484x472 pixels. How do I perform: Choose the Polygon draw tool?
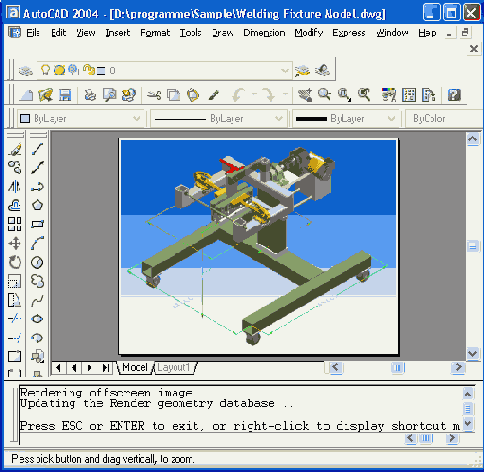[37, 205]
